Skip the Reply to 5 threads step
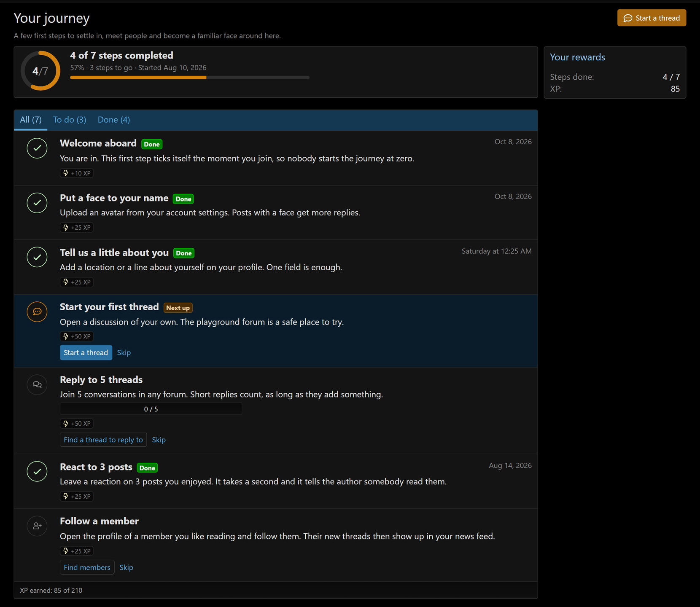 (159, 440)
